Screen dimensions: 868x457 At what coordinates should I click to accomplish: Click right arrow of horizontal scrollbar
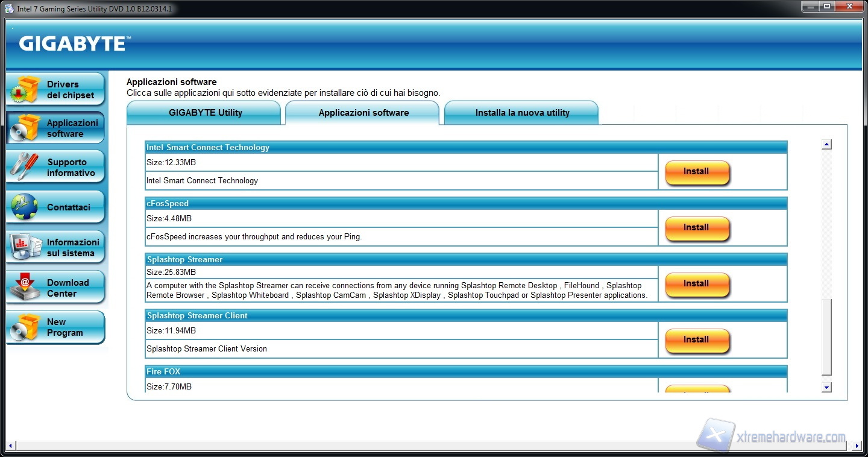click(857, 446)
